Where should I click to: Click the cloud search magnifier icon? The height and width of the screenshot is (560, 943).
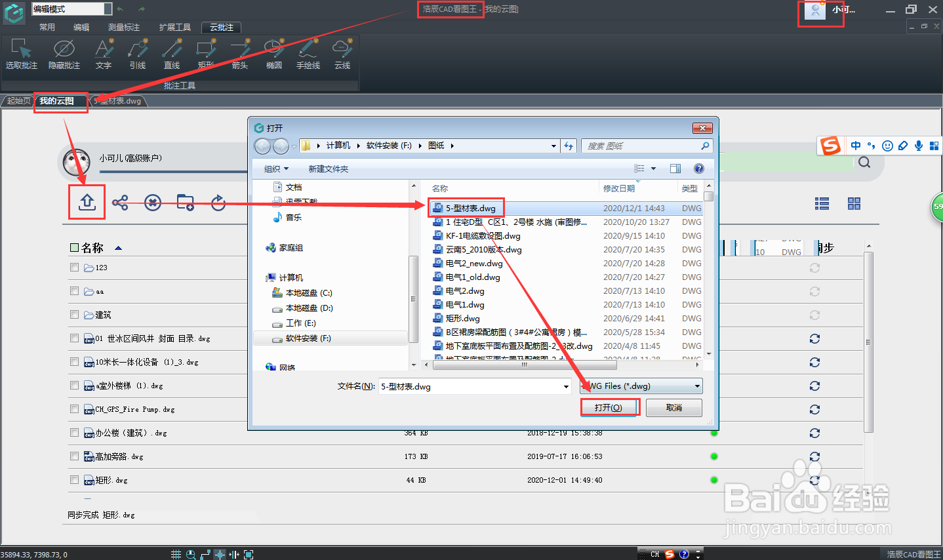pyautogui.click(x=864, y=162)
